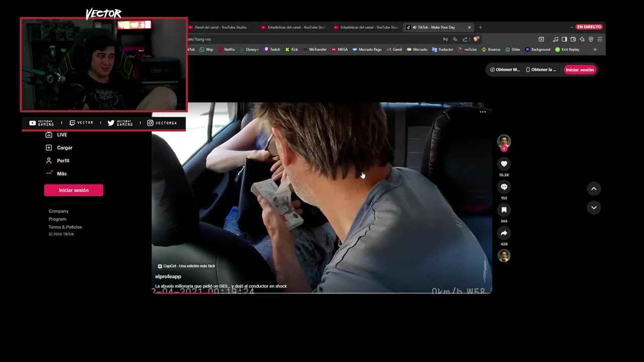This screenshot has height=362, width=644.
Task: Open a new browser tab with the plus
Action: (x=480, y=27)
